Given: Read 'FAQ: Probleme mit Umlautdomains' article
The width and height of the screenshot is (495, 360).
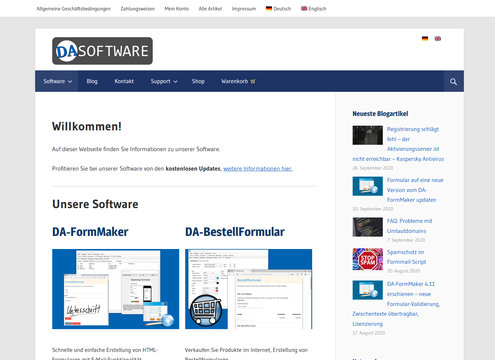Looking at the screenshot, I should tap(409, 226).
